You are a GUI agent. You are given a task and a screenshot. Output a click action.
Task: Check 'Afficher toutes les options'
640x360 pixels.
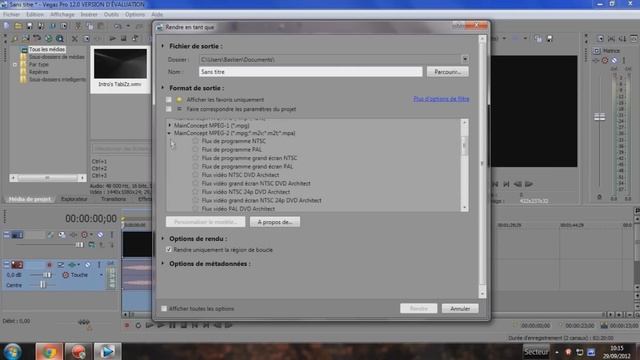pyautogui.click(x=164, y=309)
